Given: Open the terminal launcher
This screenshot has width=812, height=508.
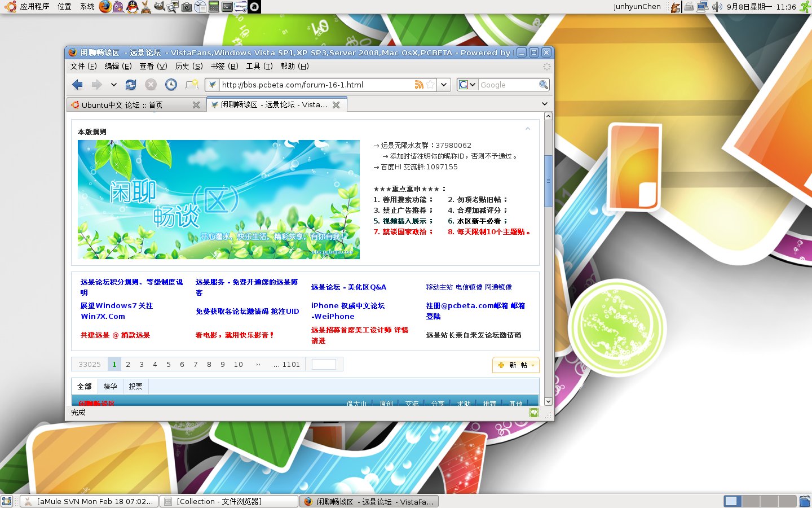Looking at the screenshot, I should pos(227,7).
